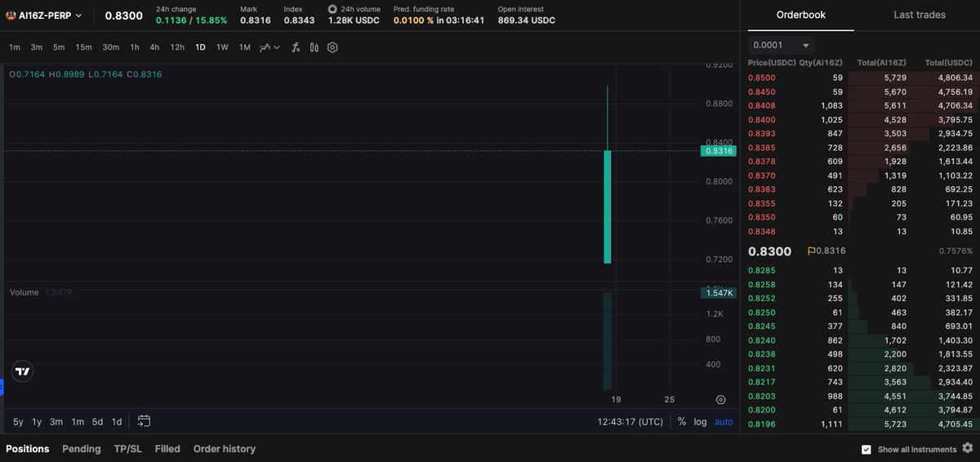Switch to the Last trades tab
This screenshot has height=462, width=980.
tap(920, 15)
